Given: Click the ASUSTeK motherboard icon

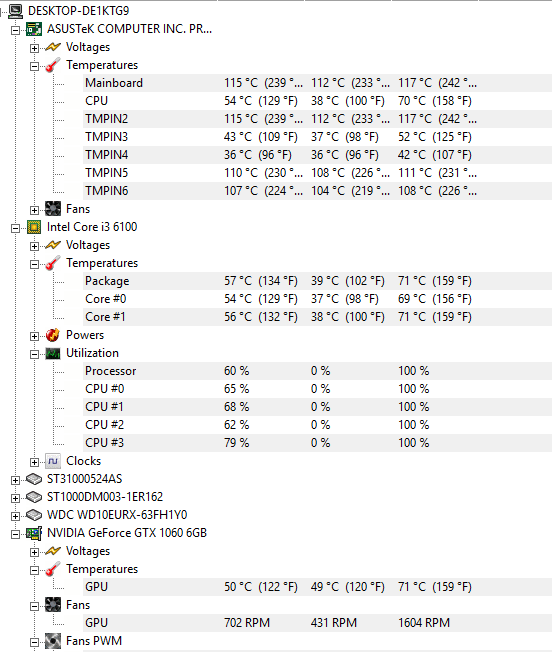Looking at the screenshot, I should [34, 29].
